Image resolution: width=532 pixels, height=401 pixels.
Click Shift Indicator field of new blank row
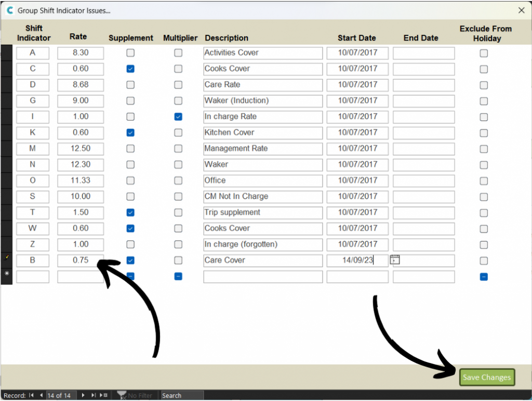coord(33,277)
